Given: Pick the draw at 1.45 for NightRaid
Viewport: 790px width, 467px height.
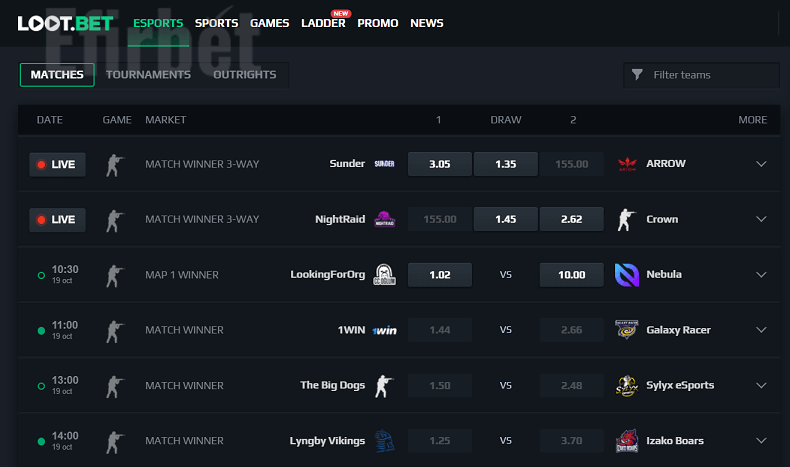Looking at the screenshot, I should [x=505, y=219].
